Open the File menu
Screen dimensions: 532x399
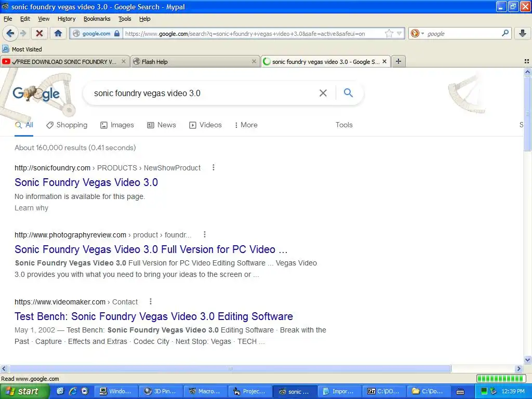click(8, 19)
